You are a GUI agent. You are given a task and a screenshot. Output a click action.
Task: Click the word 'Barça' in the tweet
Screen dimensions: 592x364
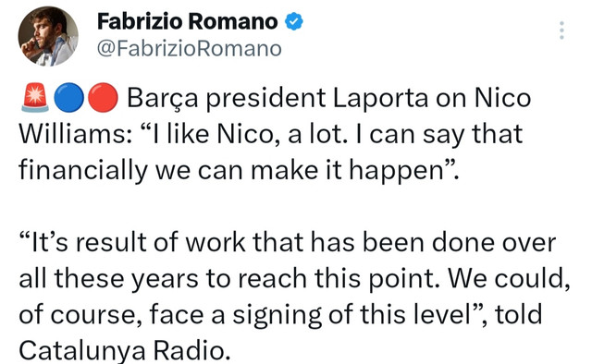(x=163, y=99)
